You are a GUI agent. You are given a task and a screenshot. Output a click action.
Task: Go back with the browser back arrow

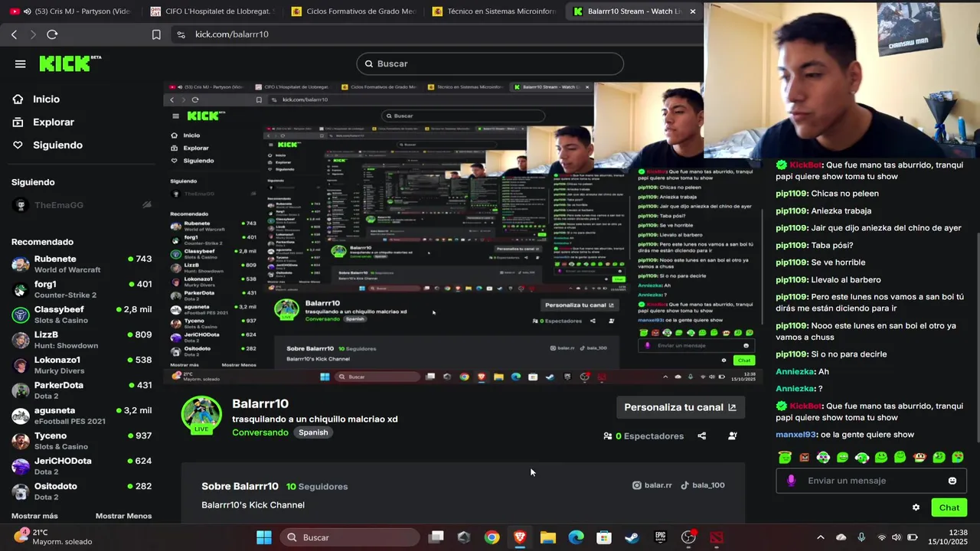pos(14,34)
